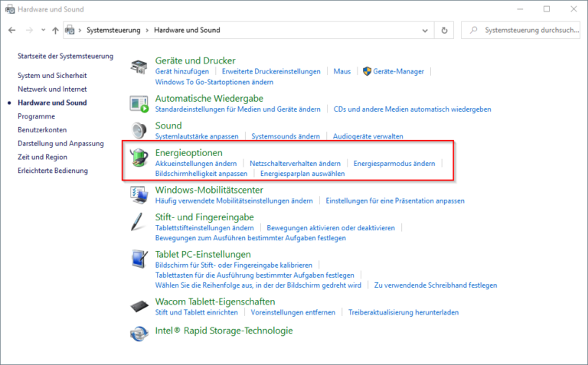Select Hardware und Sound breadcrumb item
This screenshot has height=365, width=588.
187,30
